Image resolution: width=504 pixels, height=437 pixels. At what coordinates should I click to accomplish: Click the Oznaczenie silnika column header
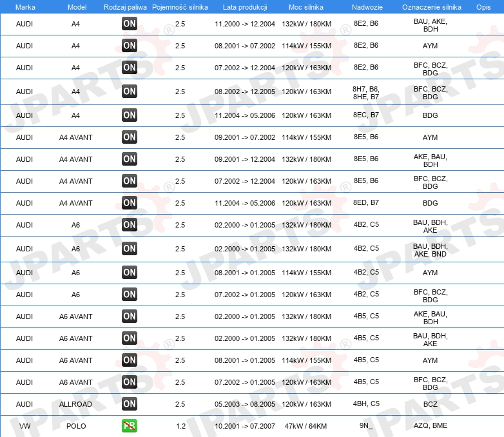(x=432, y=7)
